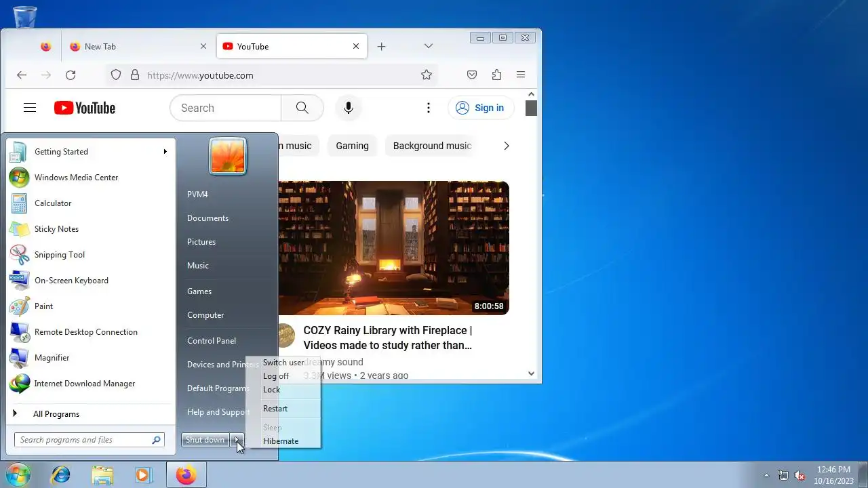Click the network tray icon
The image size is (868, 488).
click(x=783, y=475)
